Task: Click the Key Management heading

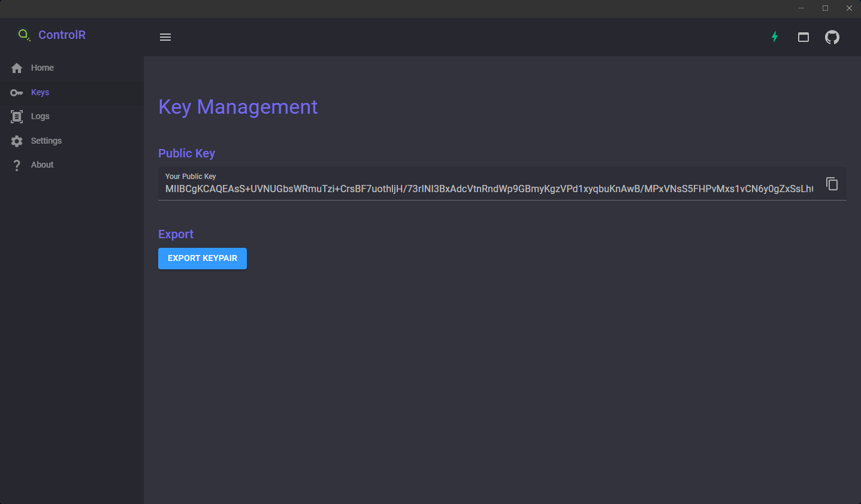Action: point(238,107)
